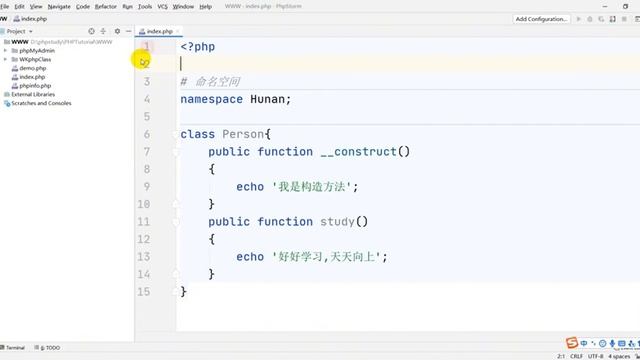Expand the phpMyAdmin folder arrow

pyautogui.click(x=5, y=51)
